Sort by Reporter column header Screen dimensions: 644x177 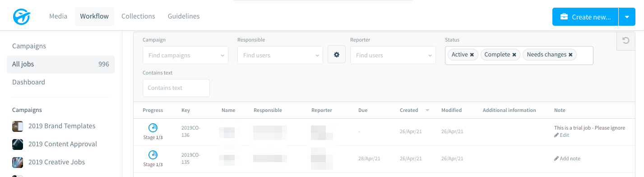[x=322, y=110]
